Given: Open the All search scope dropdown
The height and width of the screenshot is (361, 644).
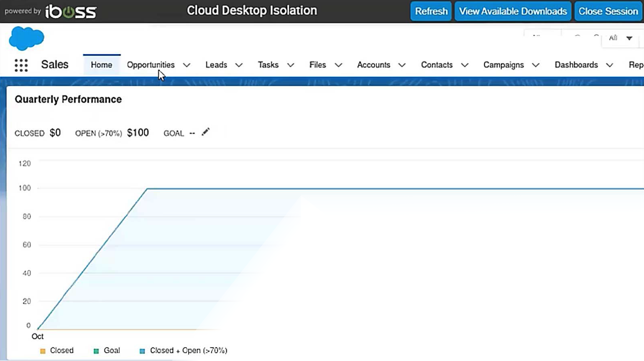Looking at the screenshot, I should click(621, 38).
